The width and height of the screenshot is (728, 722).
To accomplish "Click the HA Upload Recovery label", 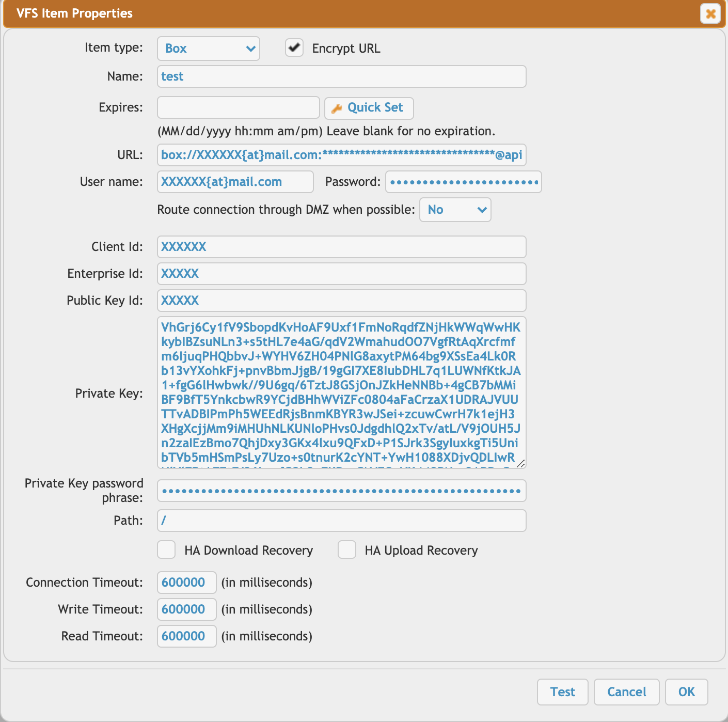I will click(421, 551).
